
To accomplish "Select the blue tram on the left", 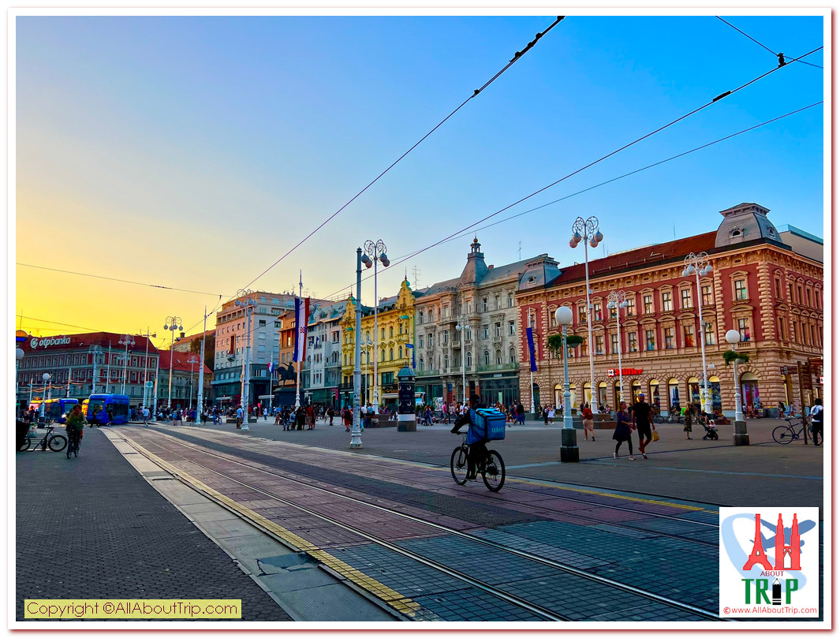I will (107, 409).
